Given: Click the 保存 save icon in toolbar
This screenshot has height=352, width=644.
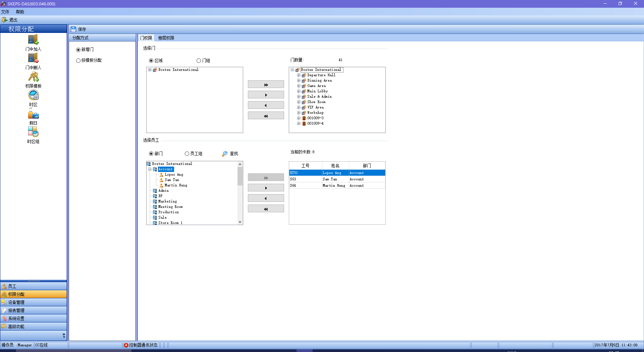Looking at the screenshot, I should (73, 29).
